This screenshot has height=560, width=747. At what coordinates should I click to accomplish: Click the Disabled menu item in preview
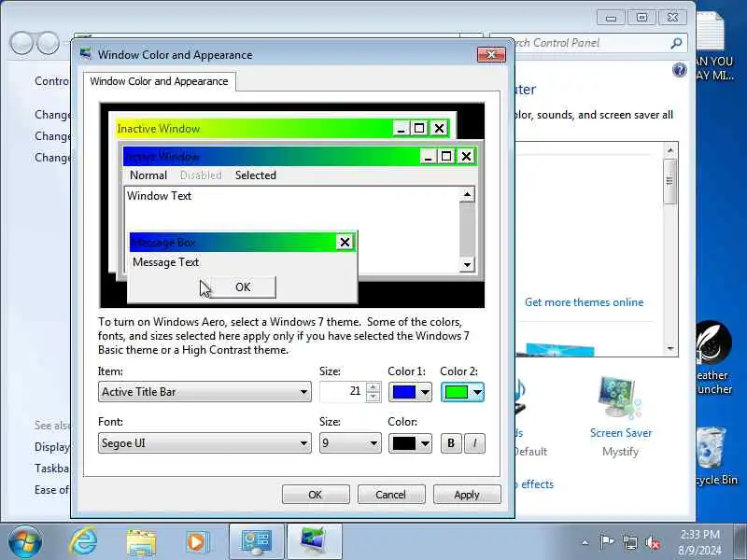(x=201, y=175)
